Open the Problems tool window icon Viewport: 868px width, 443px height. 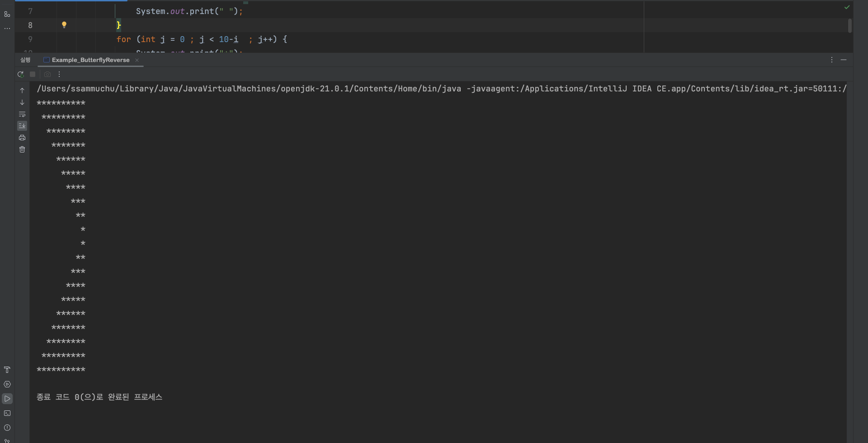[x=7, y=428]
